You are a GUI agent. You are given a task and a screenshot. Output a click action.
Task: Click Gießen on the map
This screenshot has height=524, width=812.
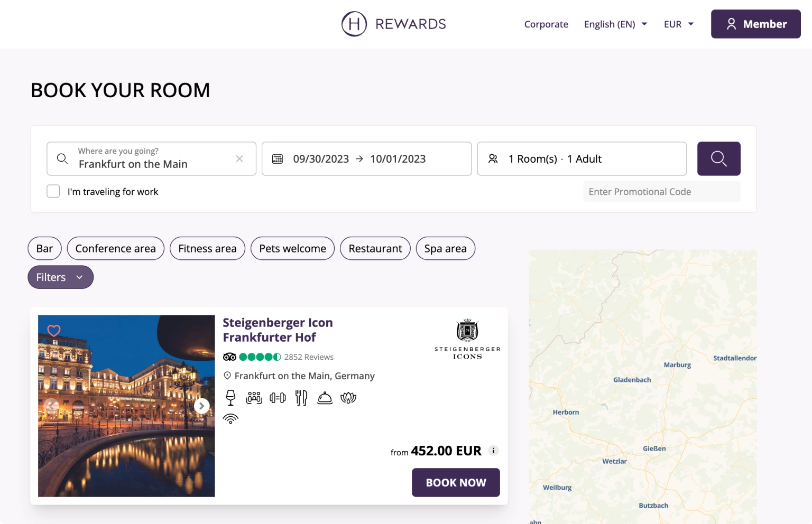tap(654, 448)
